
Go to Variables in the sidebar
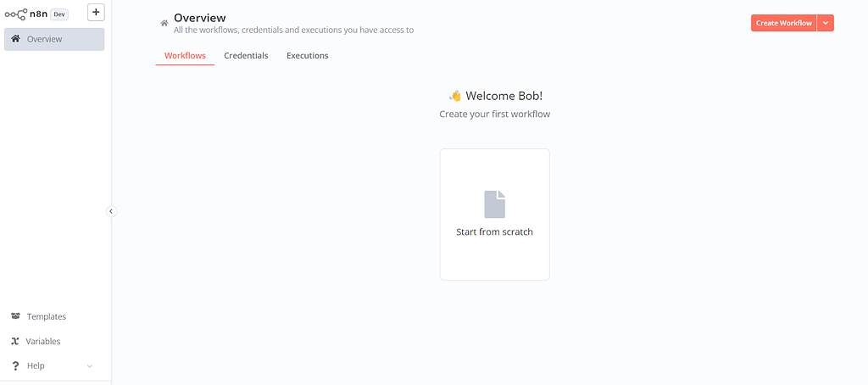point(43,341)
